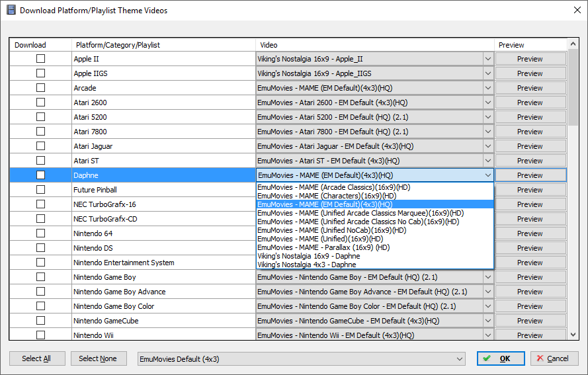This screenshot has height=375, width=588.
Task: Open the Apple IIGS video dropdown
Action: (488, 73)
